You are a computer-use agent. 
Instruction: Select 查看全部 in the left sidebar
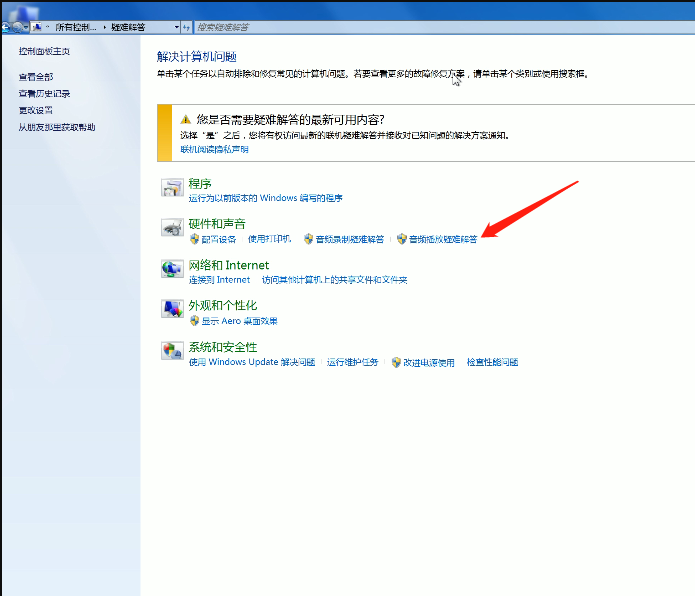point(35,76)
